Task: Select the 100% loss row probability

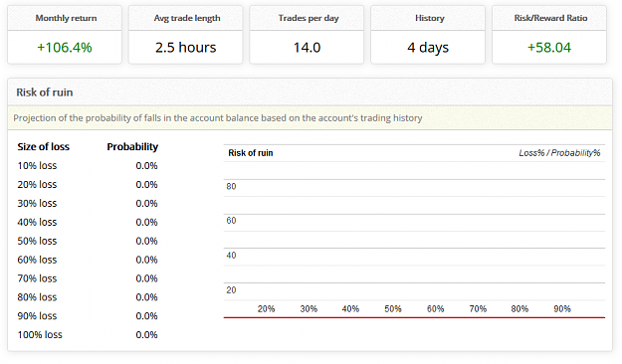Action: [146, 335]
